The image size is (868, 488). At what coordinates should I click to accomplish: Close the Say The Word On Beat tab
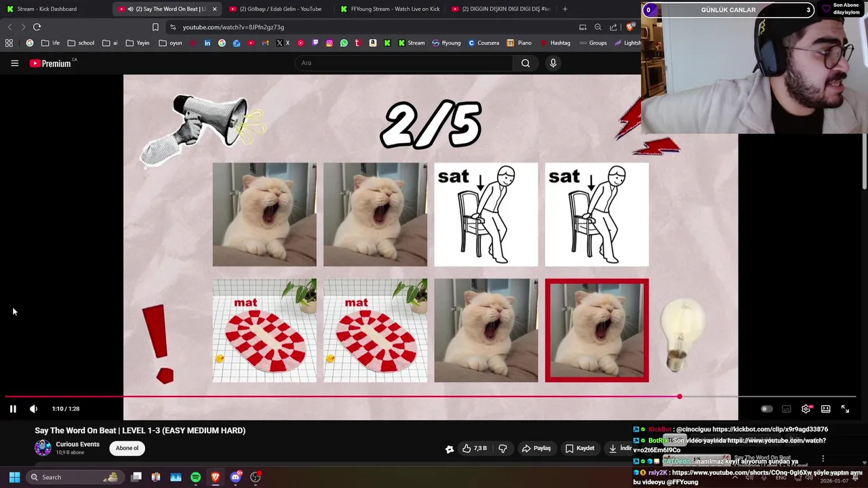tap(214, 9)
